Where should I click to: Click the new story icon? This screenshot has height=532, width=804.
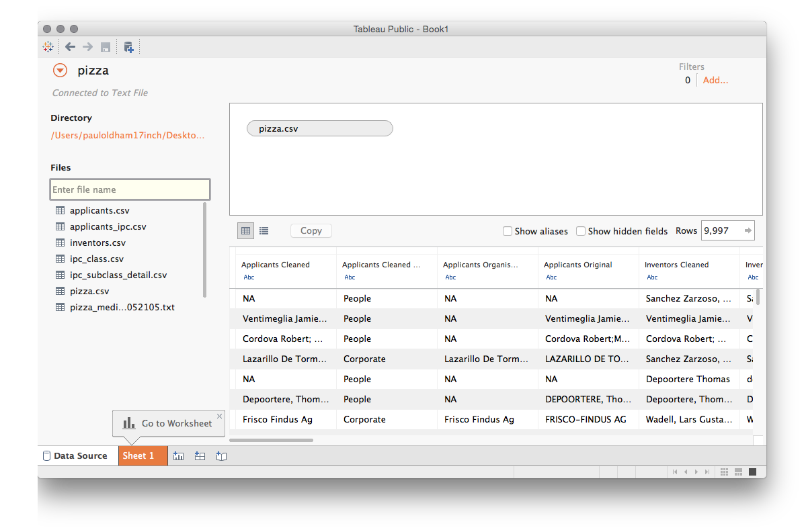click(222, 456)
